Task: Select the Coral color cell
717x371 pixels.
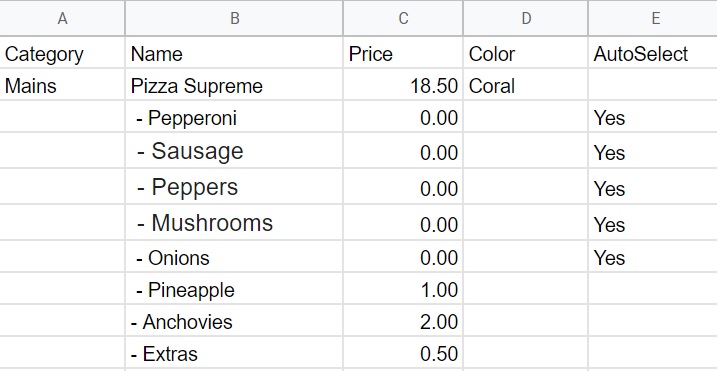Action: (x=525, y=85)
